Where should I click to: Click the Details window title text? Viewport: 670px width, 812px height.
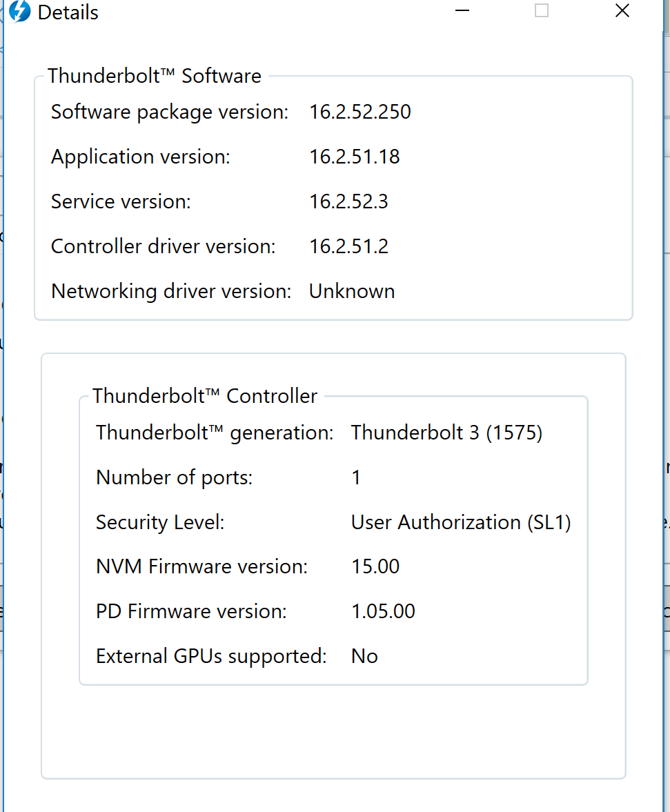pyautogui.click(x=68, y=12)
